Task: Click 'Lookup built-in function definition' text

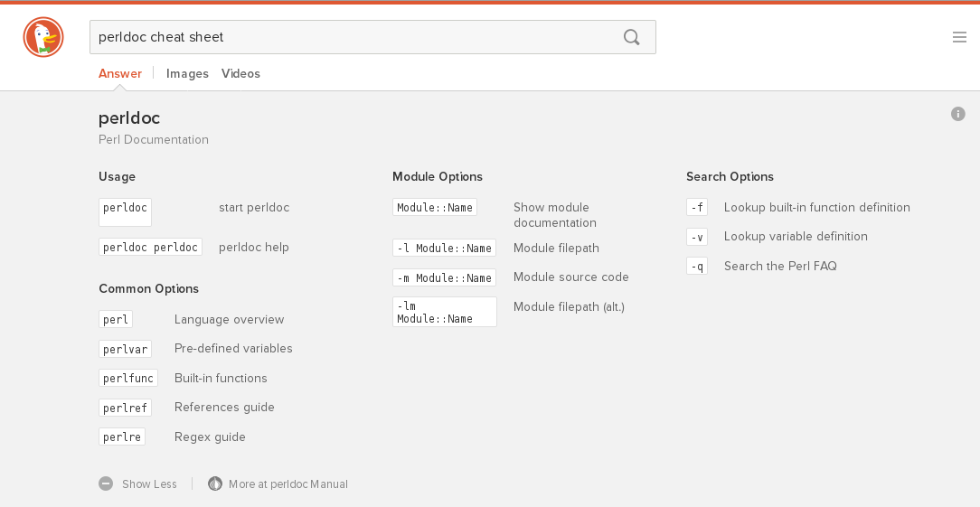Action: point(817,208)
